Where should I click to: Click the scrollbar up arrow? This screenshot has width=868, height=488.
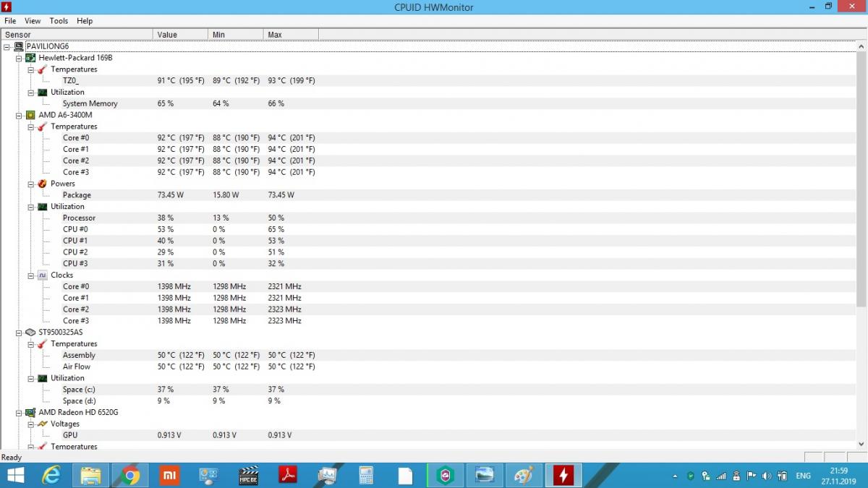pyautogui.click(x=861, y=46)
